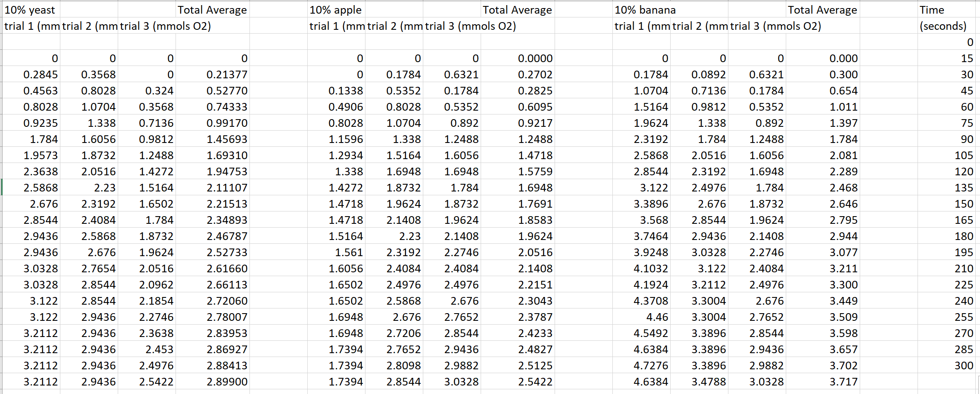Select yeast trial 1 value 0.4563
The image size is (980, 394).
[31, 91]
